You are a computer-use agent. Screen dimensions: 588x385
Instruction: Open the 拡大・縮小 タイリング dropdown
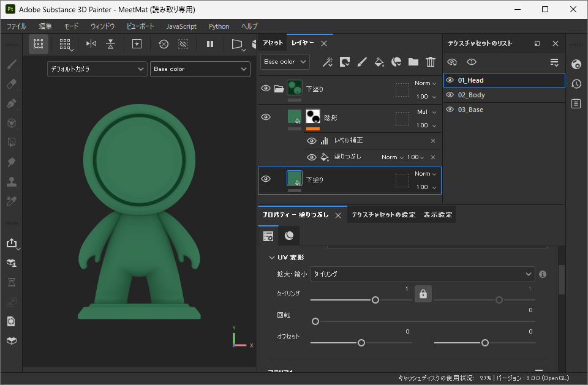pos(423,274)
